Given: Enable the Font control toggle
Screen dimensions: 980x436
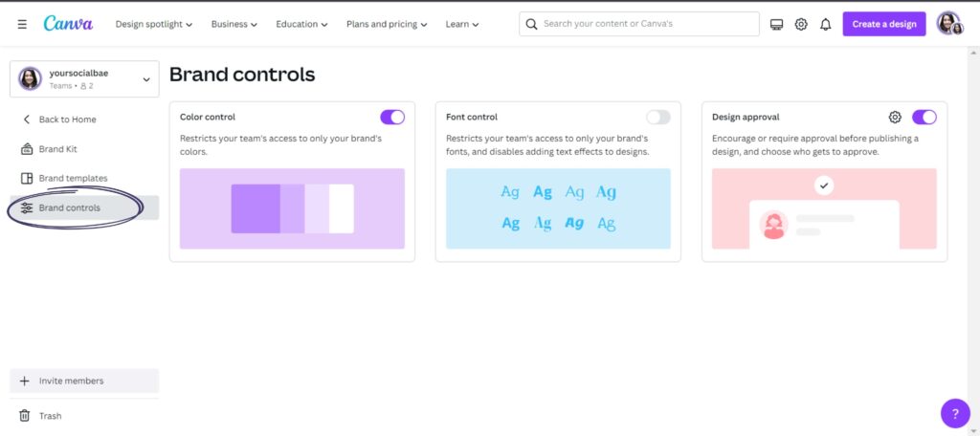Looking at the screenshot, I should 658,117.
